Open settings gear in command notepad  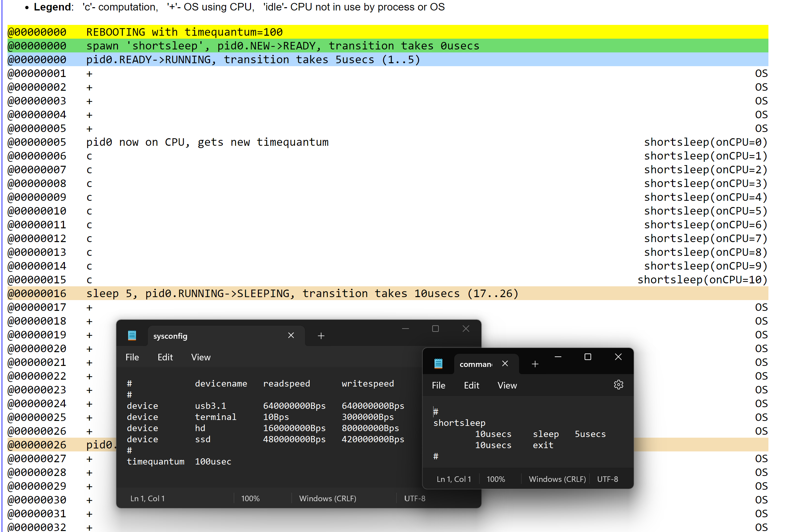[x=618, y=385]
